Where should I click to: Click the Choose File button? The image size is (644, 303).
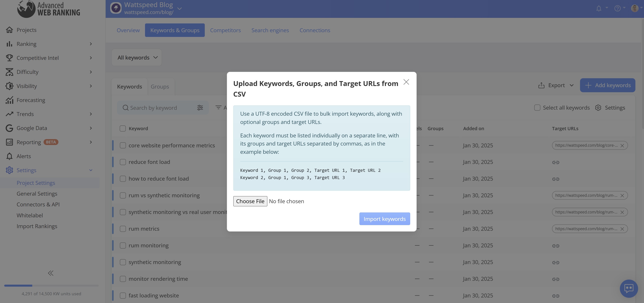point(250,201)
